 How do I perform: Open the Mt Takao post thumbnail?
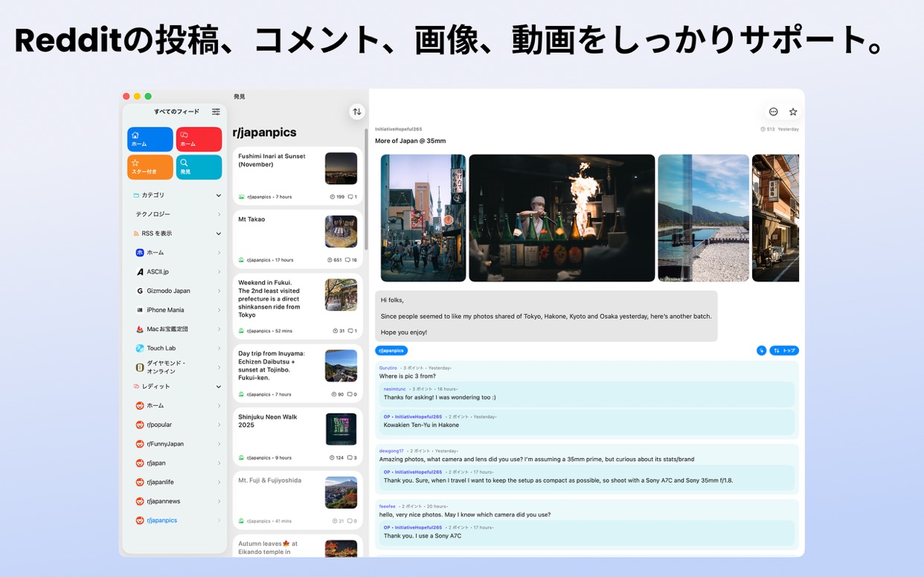point(341,231)
